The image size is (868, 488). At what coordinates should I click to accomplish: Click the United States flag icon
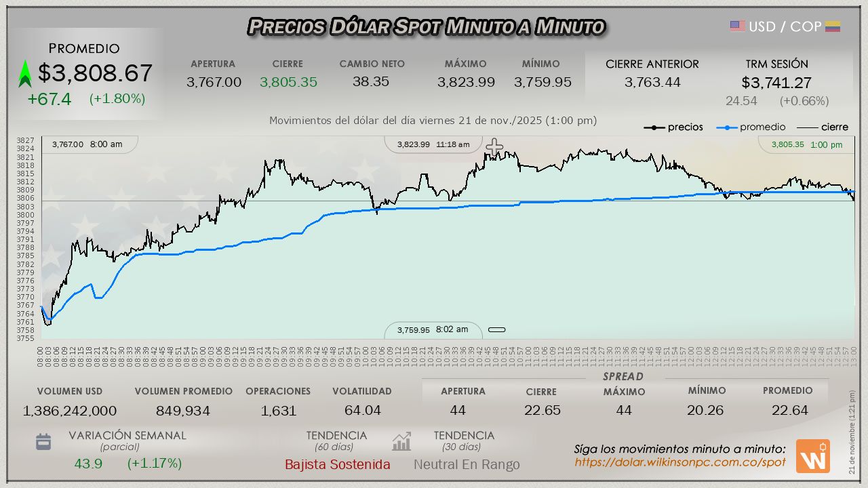point(738,26)
